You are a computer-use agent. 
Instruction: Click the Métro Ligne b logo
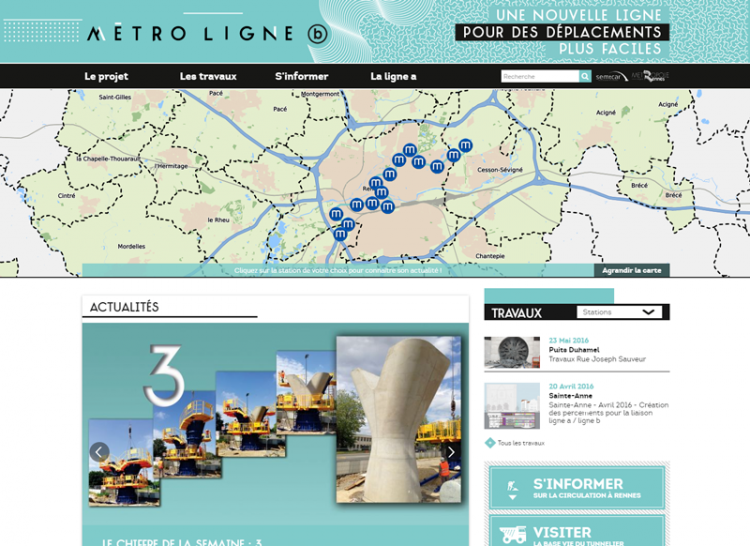click(207, 33)
